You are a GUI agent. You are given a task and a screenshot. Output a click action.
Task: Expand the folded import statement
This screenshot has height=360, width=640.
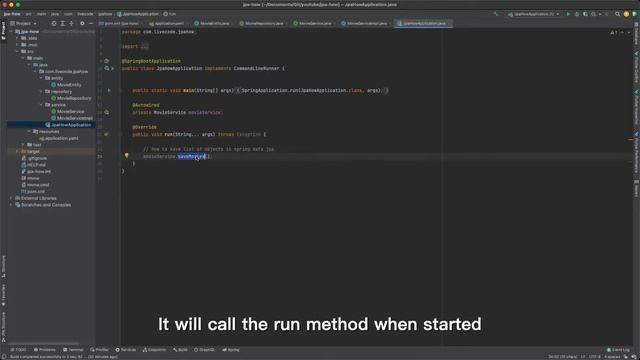coord(144,47)
